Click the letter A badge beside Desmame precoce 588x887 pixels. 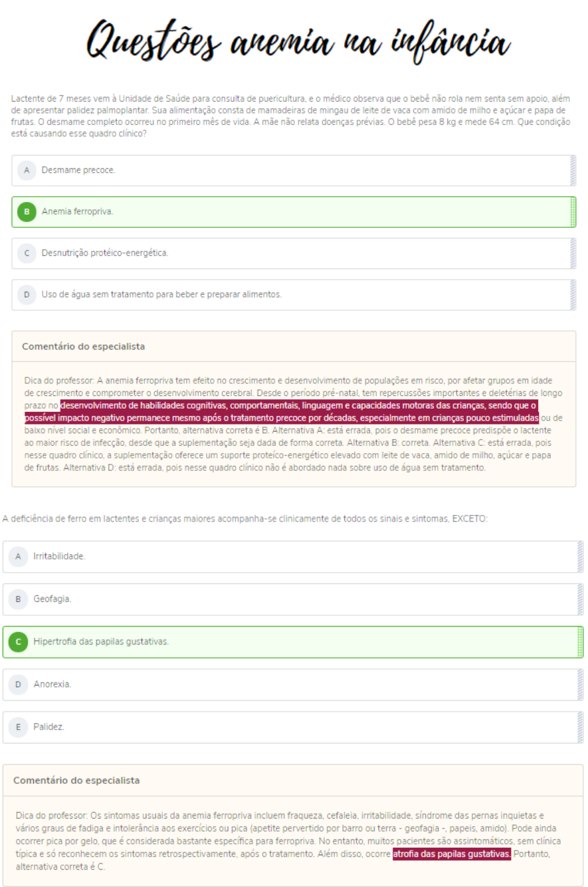click(27, 170)
